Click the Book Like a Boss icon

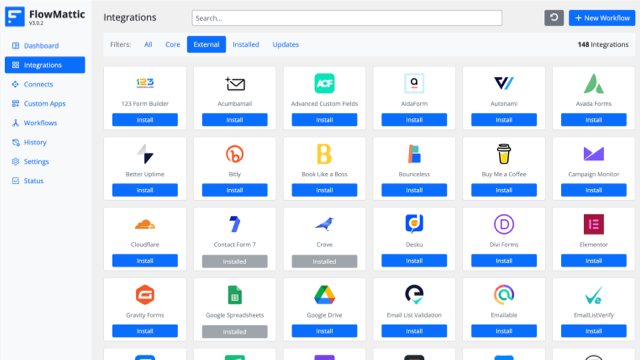point(324,154)
